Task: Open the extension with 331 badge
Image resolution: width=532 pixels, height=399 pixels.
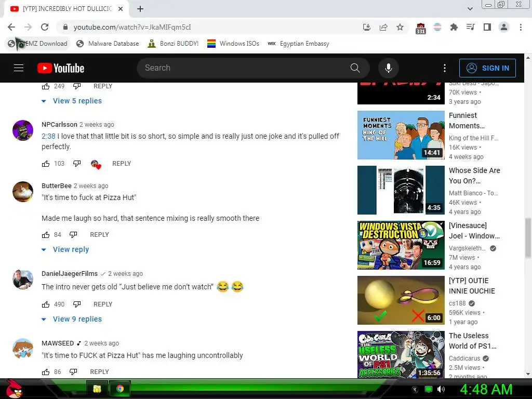Action: 420,28
